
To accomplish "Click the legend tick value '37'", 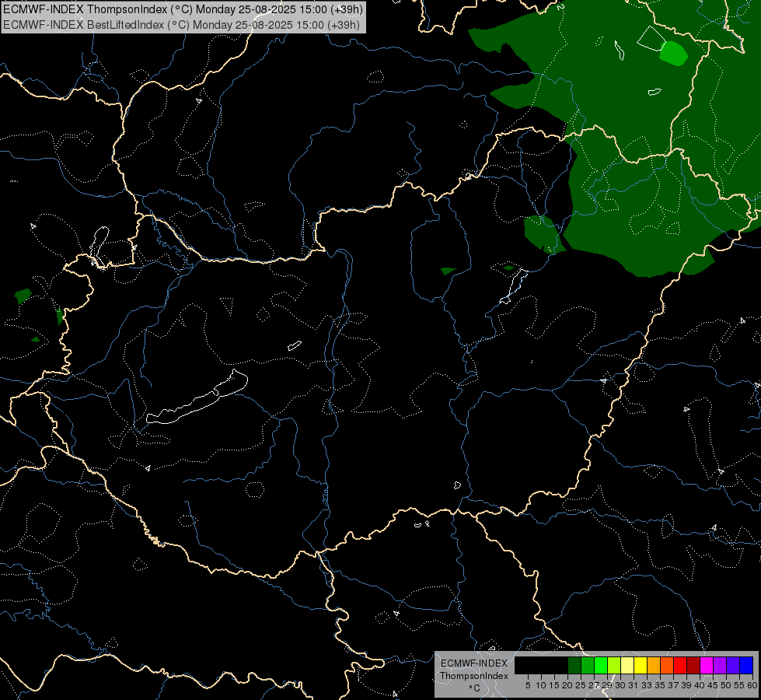I will pos(673,685).
